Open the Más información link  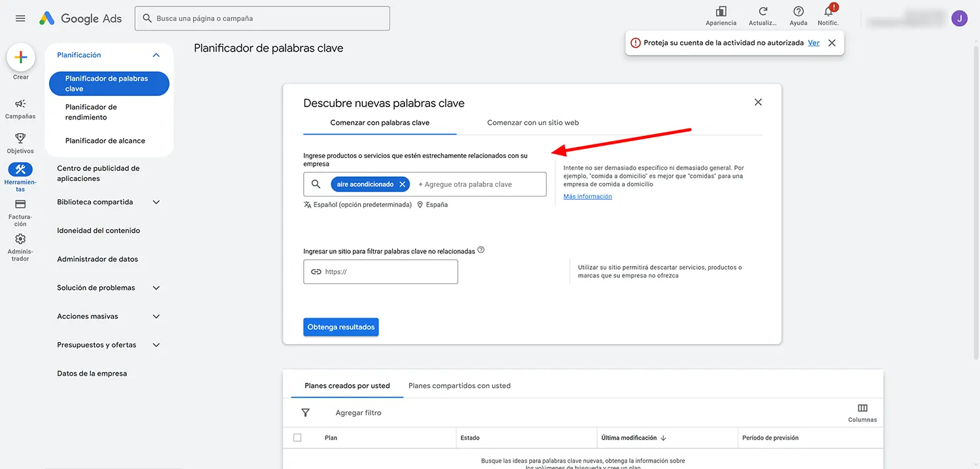click(587, 196)
